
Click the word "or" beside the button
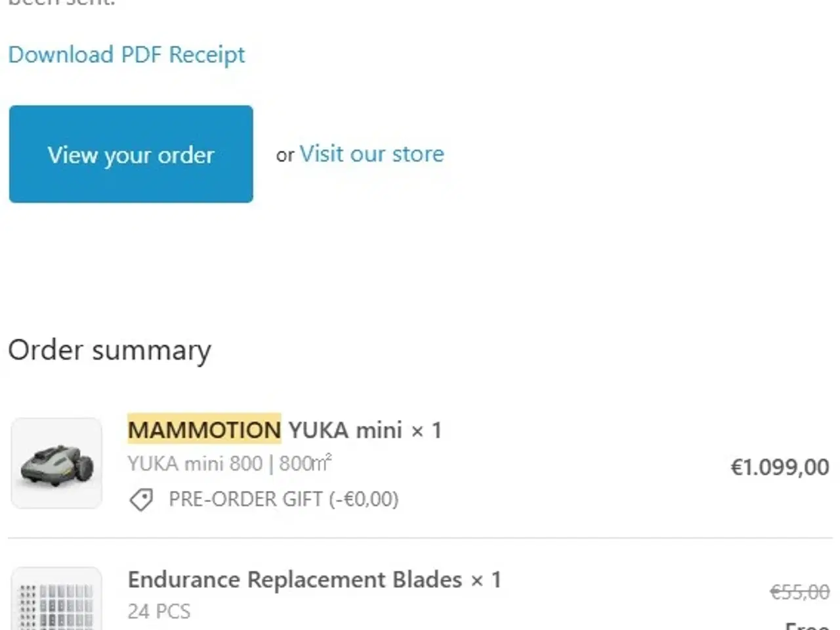(x=285, y=156)
